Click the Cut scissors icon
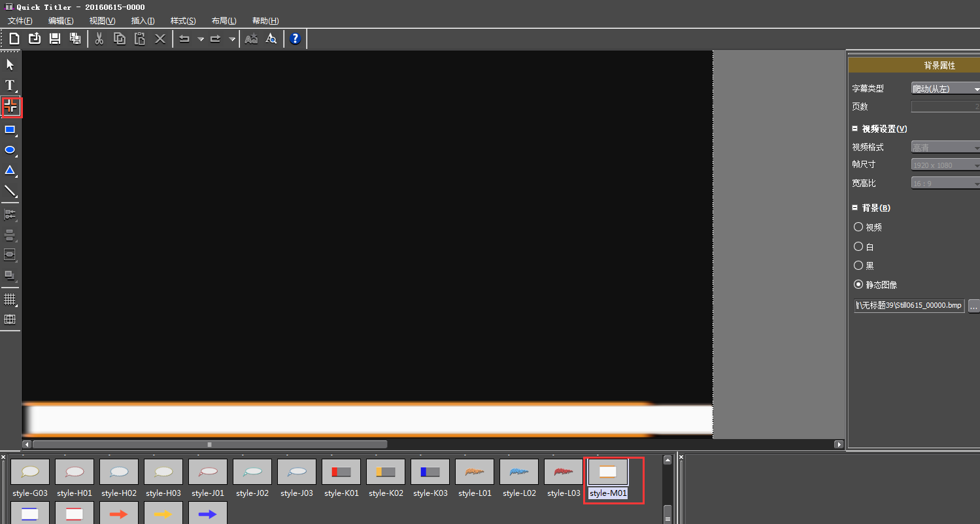Viewport: 980px width, 524px height. (x=99, y=39)
